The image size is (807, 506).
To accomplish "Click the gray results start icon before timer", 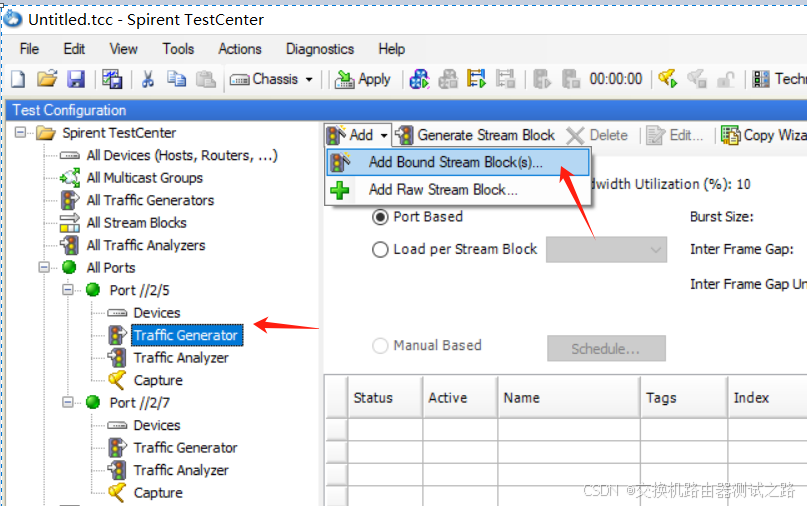I will [542, 79].
